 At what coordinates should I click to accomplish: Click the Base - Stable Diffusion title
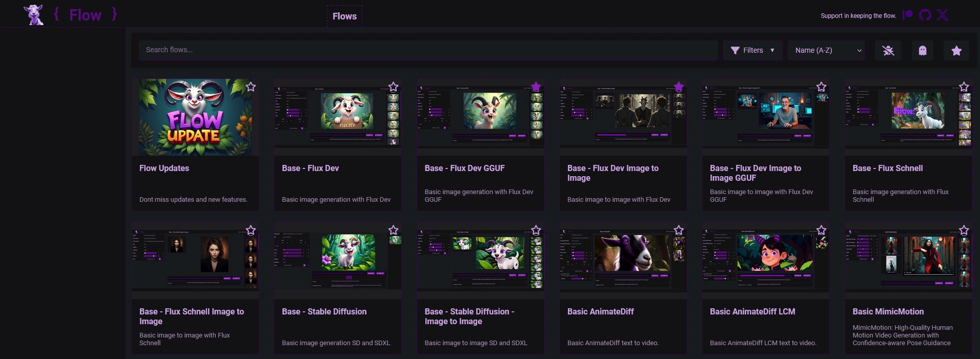click(x=324, y=311)
